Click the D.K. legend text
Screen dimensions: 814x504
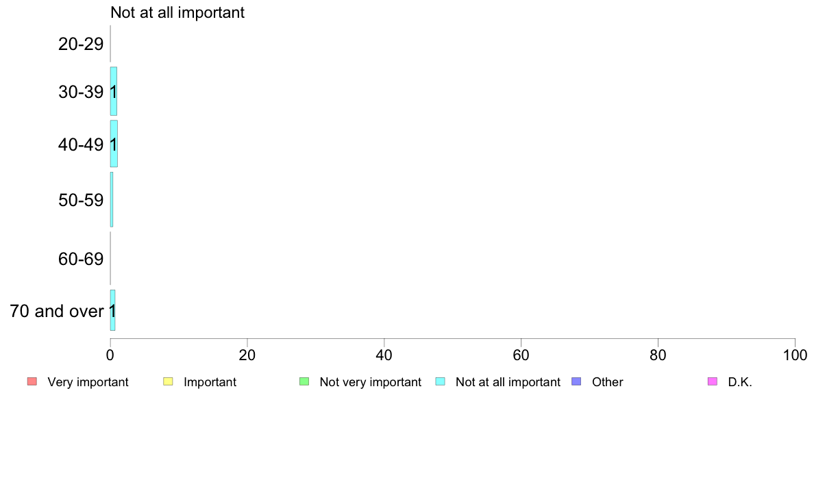740,382
